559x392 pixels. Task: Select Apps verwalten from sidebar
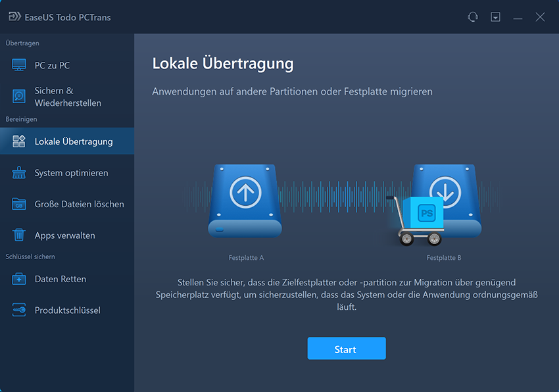(x=67, y=235)
